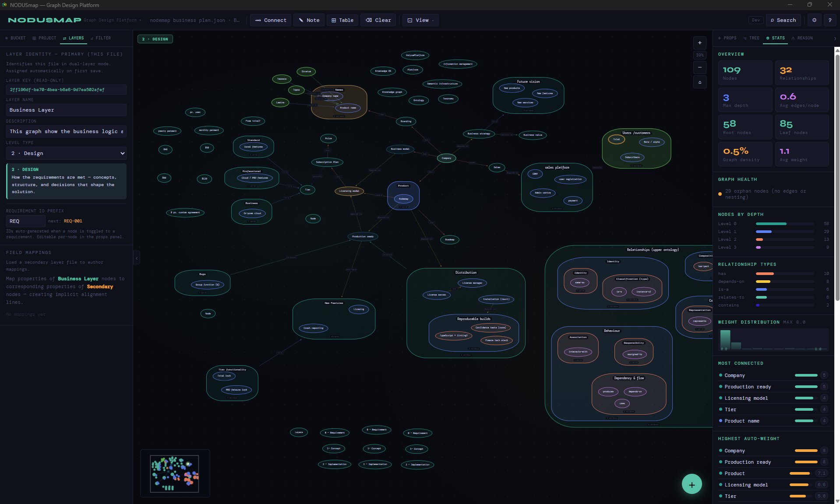Image resolution: width=840 pixels, height=504 pixels.
Task: Click the 39% zoom level button
Action: [699, 55]
